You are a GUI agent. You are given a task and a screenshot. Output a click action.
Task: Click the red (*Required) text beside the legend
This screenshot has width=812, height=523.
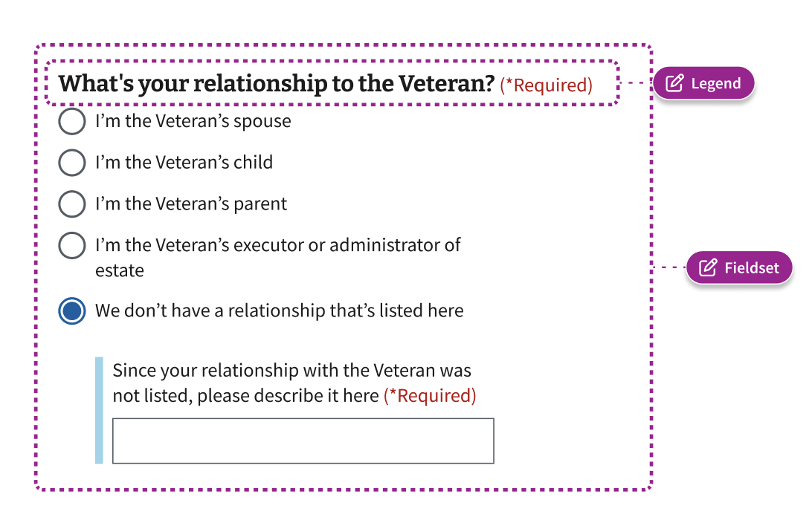point(546,85)
